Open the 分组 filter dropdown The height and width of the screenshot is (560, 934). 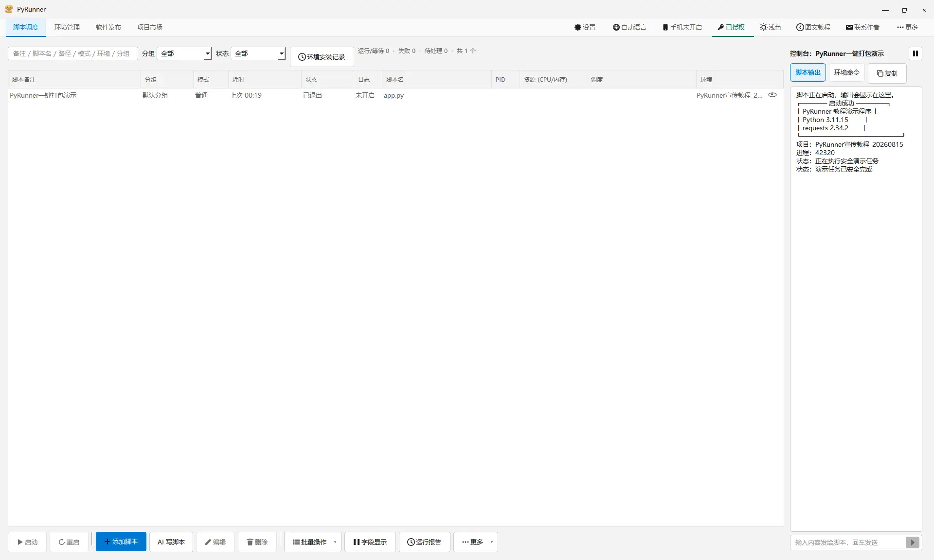click(184, 53)
